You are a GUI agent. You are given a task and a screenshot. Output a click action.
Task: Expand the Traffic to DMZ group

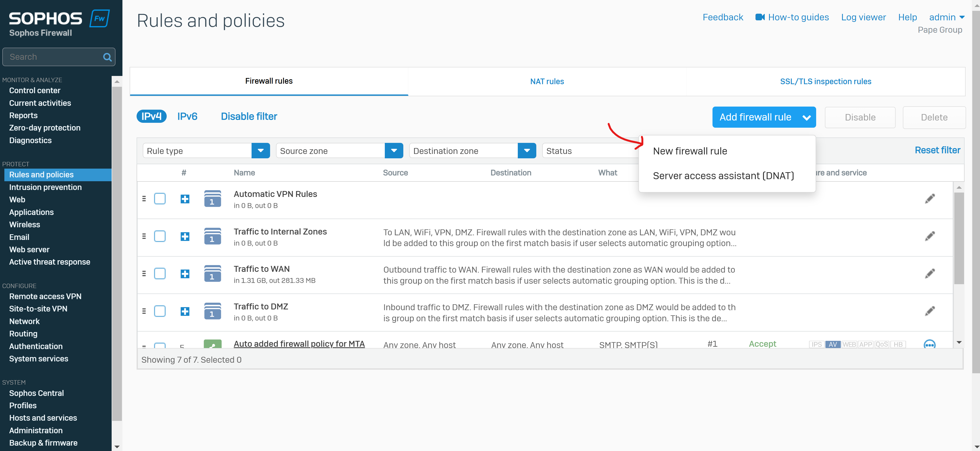coord(185,311)
